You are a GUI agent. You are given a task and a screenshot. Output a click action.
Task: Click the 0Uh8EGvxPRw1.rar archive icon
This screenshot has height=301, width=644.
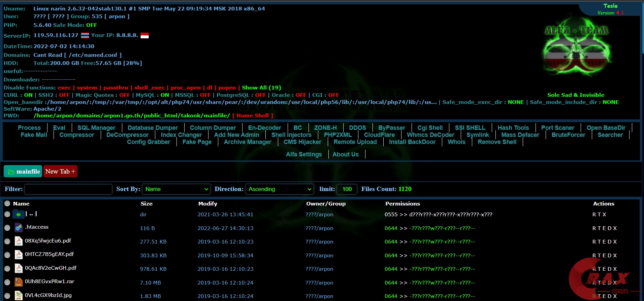tap(19, 282)
